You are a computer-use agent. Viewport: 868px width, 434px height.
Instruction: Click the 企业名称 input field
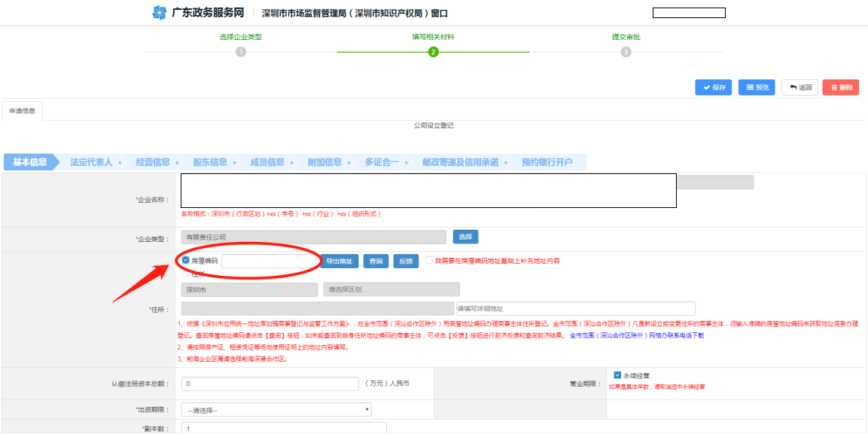[x=425, y=190]
